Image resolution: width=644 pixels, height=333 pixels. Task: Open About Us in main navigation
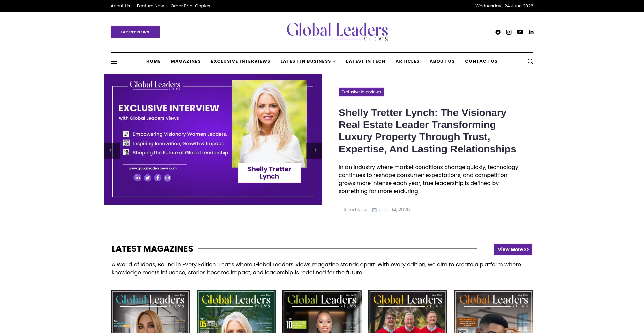pyautogui.click(x=442, y=61)
